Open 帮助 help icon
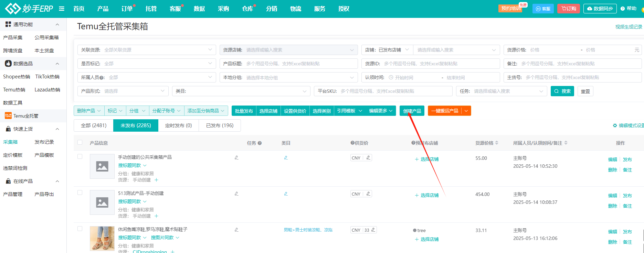The image size is (644, 253). pos(623,9)
